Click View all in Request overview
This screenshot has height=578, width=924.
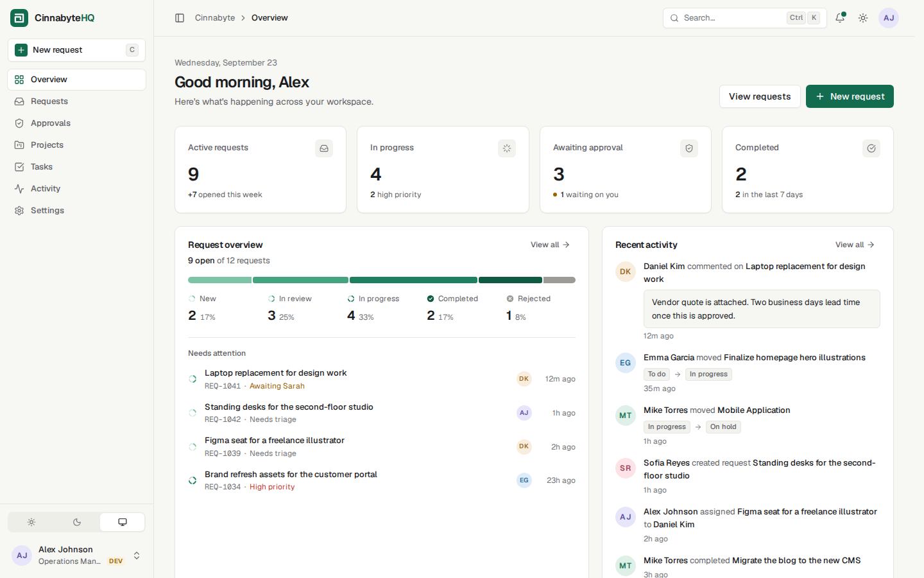click(x=550, y=245)
